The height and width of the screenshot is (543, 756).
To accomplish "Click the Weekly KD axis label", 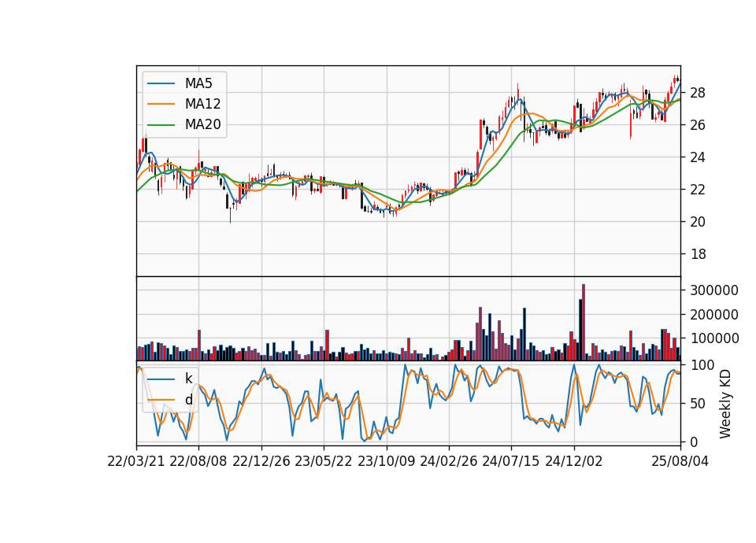I will (725, 404).
